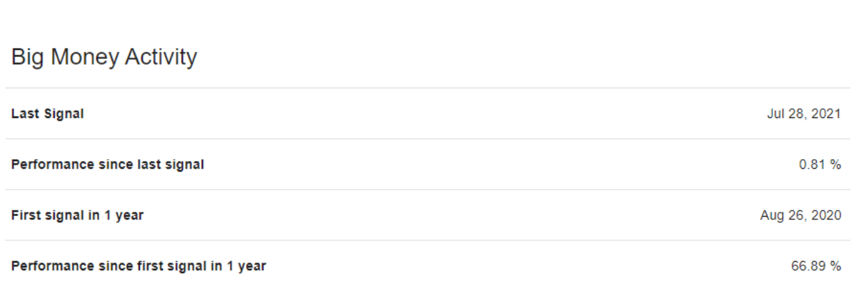Click the Aug 26, 2020 date value
Screen dimensions: 868x300
(x=801, y=215)
